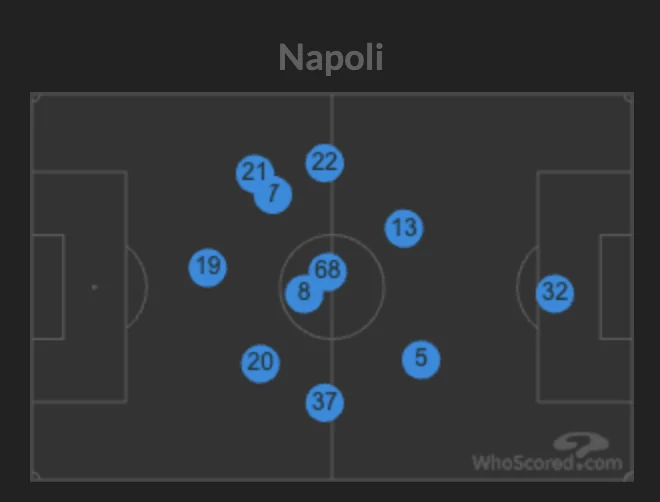Select player marker number 13

pyautogui.click(x=404, y=228)
